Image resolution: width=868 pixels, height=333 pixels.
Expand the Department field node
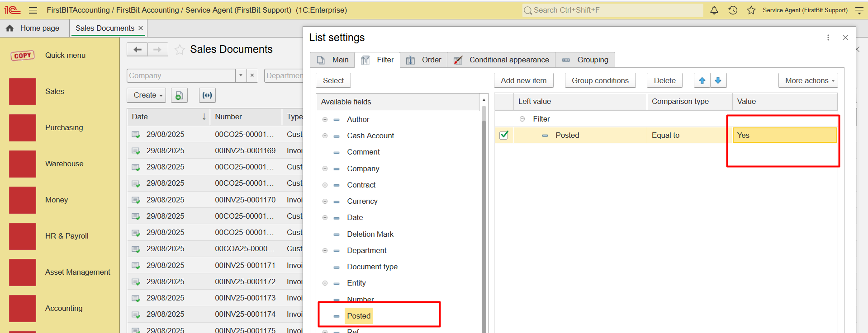click(x=325, y=250)
